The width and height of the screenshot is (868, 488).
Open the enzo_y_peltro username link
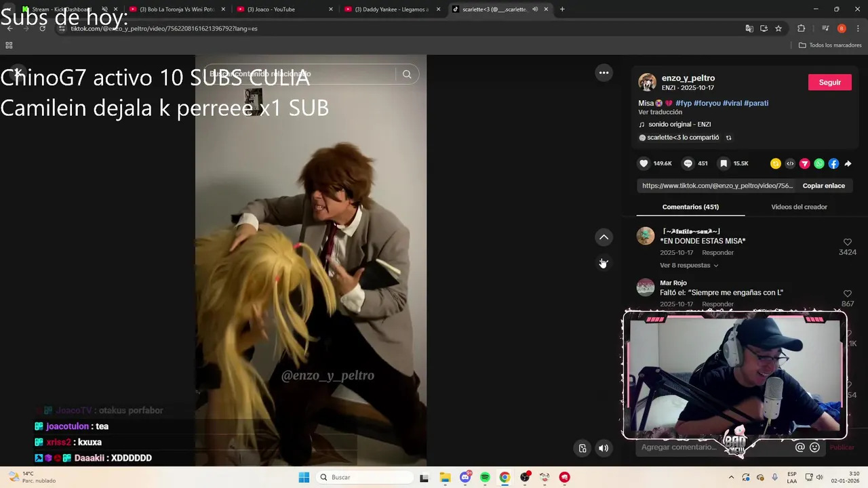click(688, 78)
